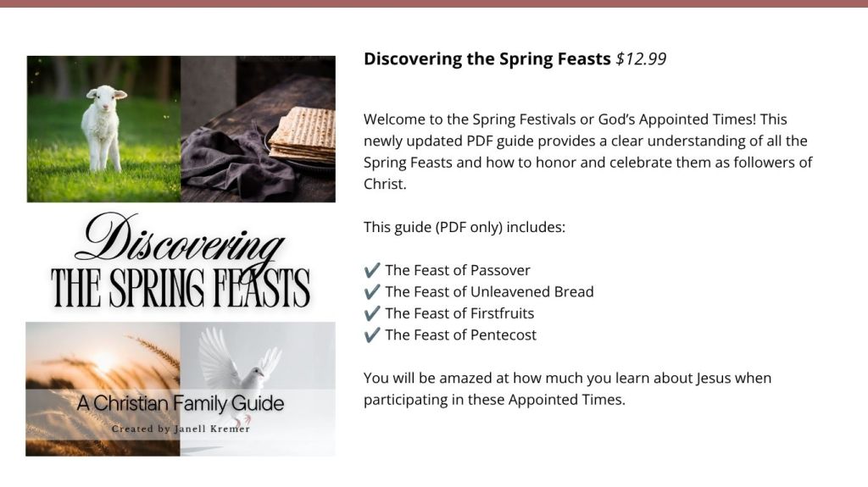The image size is (868, 487).
Task: Click the wheat field sunset image
Action: 103,389
